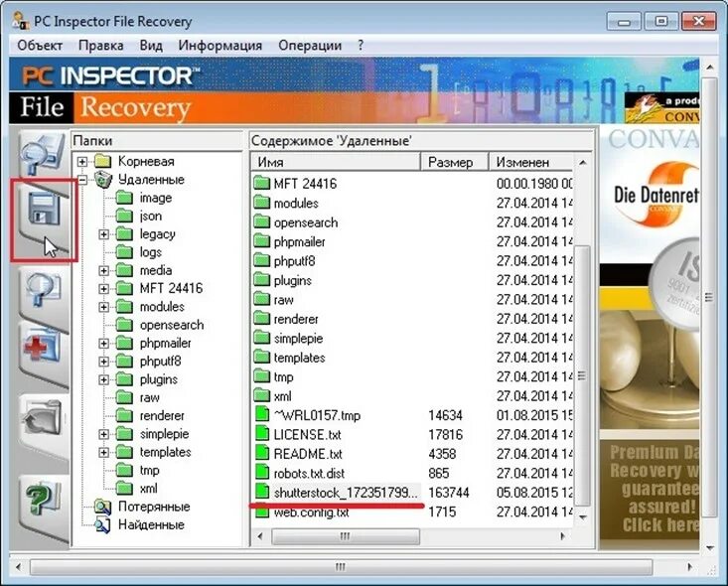Expand the modules tree node

[104, 307]
